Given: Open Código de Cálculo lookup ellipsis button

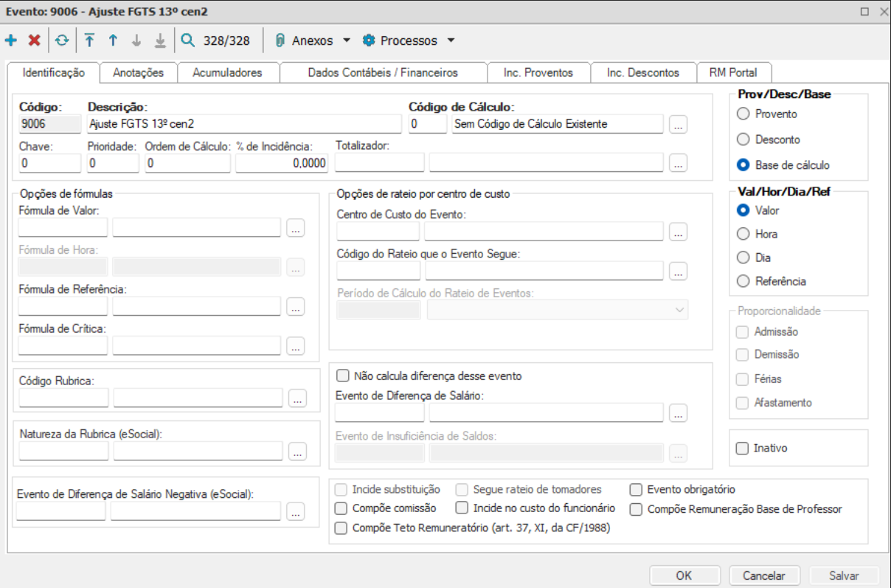Looking at the screenshot, I should [679, 125].
